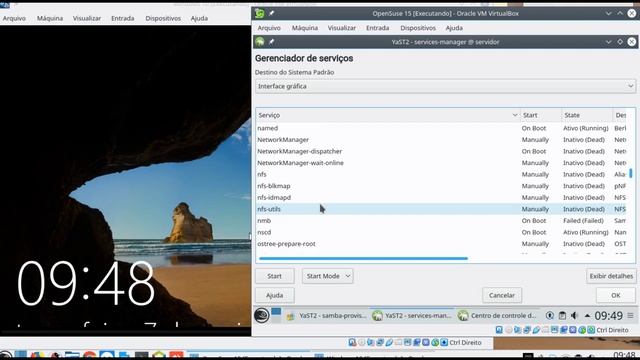Image resolution: width=640 pixels, height=360 pixels.
Task: Click the clipboard tray icon in guest panel
Action: click(x=562, y=316)
